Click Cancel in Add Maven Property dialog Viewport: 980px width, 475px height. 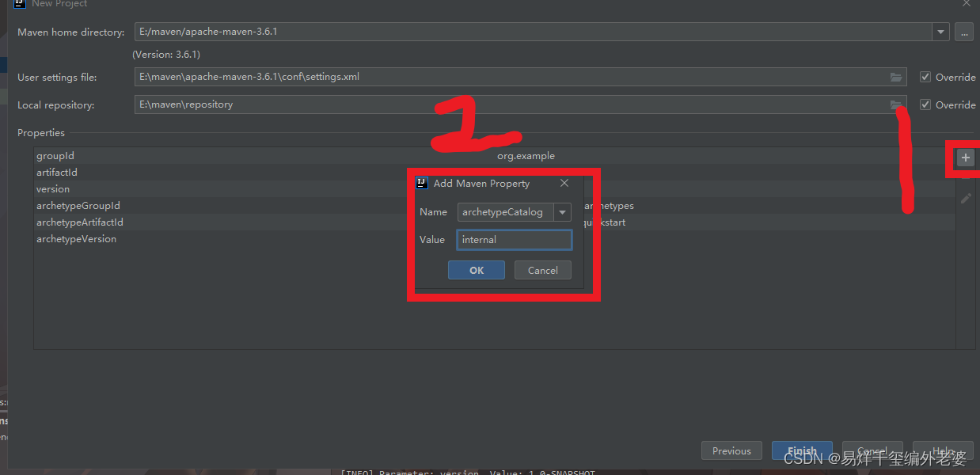pos(543,270)
